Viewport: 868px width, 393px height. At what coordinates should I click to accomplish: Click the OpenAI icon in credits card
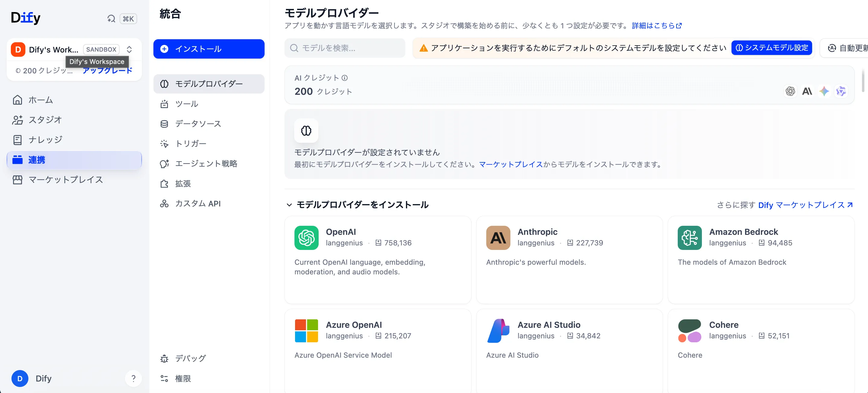click(790, 91)
